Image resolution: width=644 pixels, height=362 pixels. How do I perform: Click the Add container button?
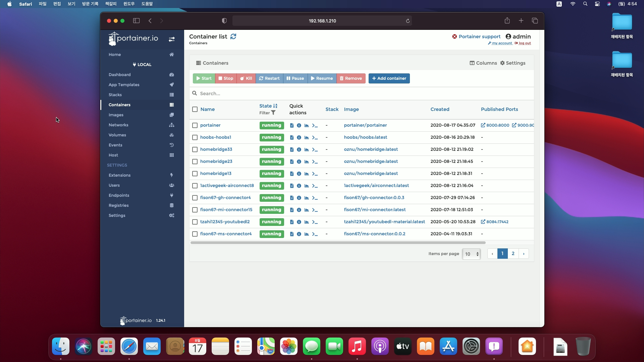tap(389, 78)
